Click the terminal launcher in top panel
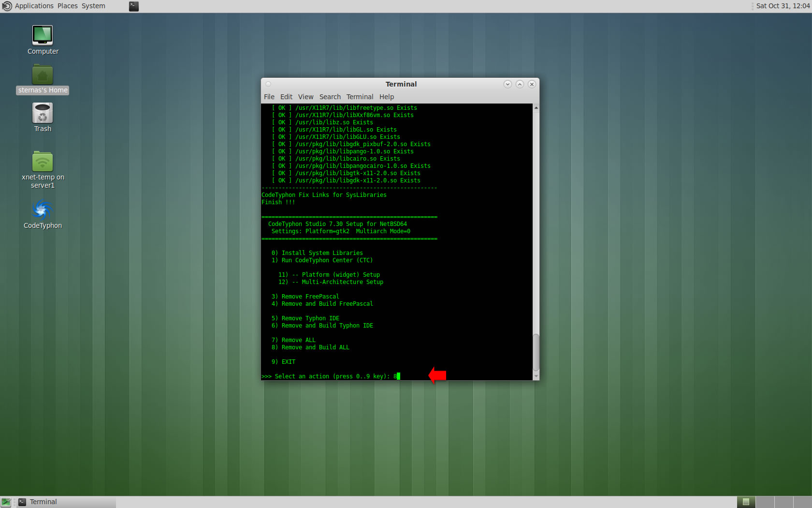 coord(133,6)
